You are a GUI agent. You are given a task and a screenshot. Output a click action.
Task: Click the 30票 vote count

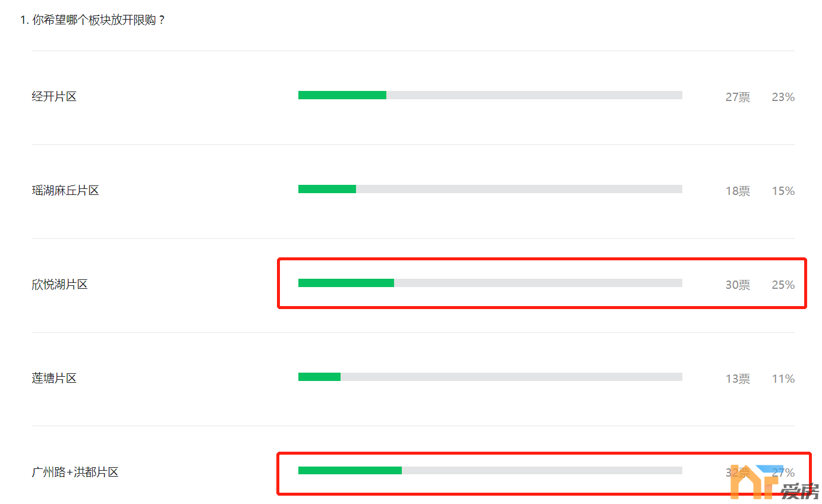click(738, 285)
